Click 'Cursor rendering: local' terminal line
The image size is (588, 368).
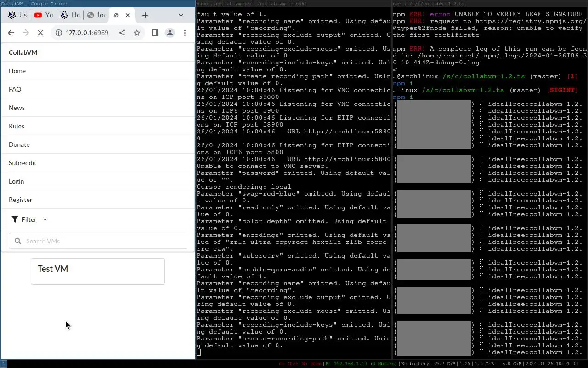click(244, 187)
